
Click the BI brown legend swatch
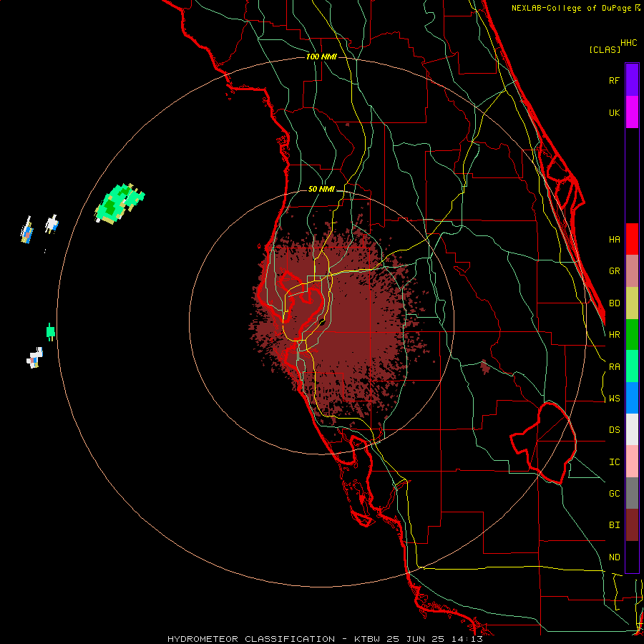coord(632,525)
